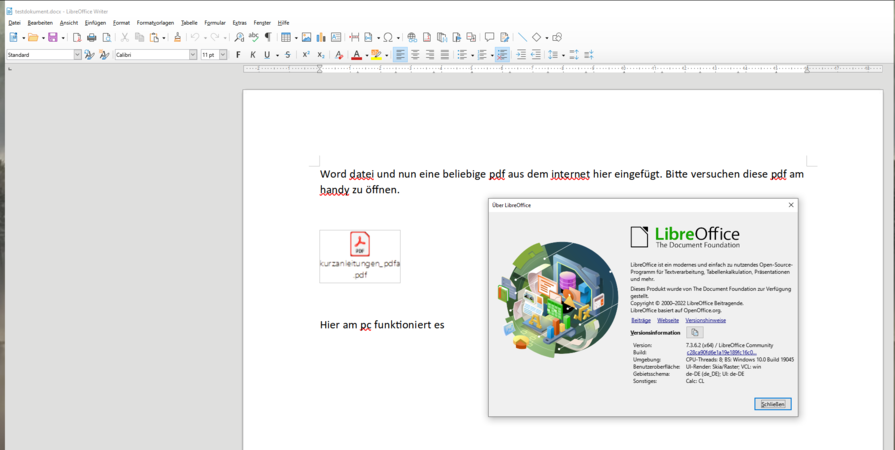Expand the Open file dropdown arrow

tap(43, 38)
